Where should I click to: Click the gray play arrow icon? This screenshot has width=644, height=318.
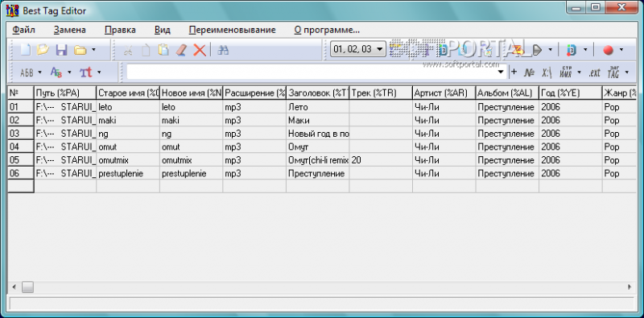tap(537, 50)
